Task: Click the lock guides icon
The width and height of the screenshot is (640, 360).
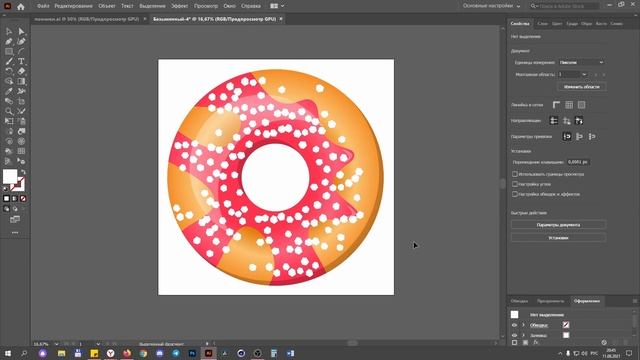Action: click(567, 120)
